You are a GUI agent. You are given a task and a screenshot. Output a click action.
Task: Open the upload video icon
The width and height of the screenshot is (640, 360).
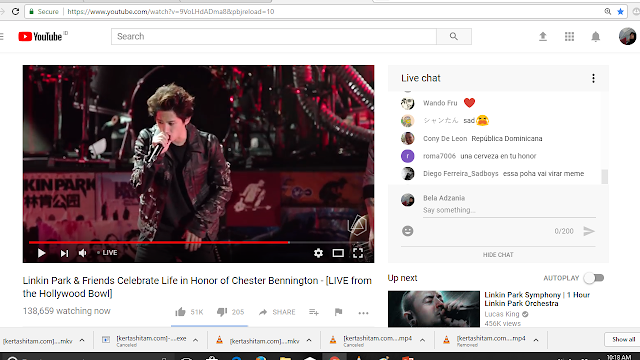point(543,36)
